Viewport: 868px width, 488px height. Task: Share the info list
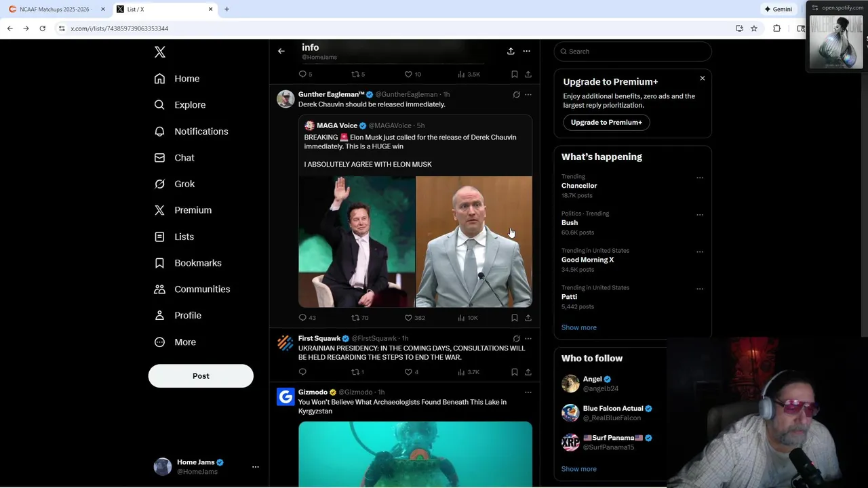tap(511, 51)
